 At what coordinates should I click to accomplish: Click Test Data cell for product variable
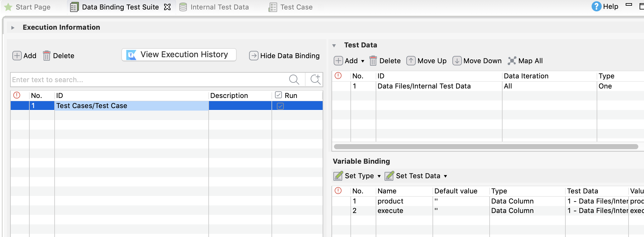tap(597, 201)
